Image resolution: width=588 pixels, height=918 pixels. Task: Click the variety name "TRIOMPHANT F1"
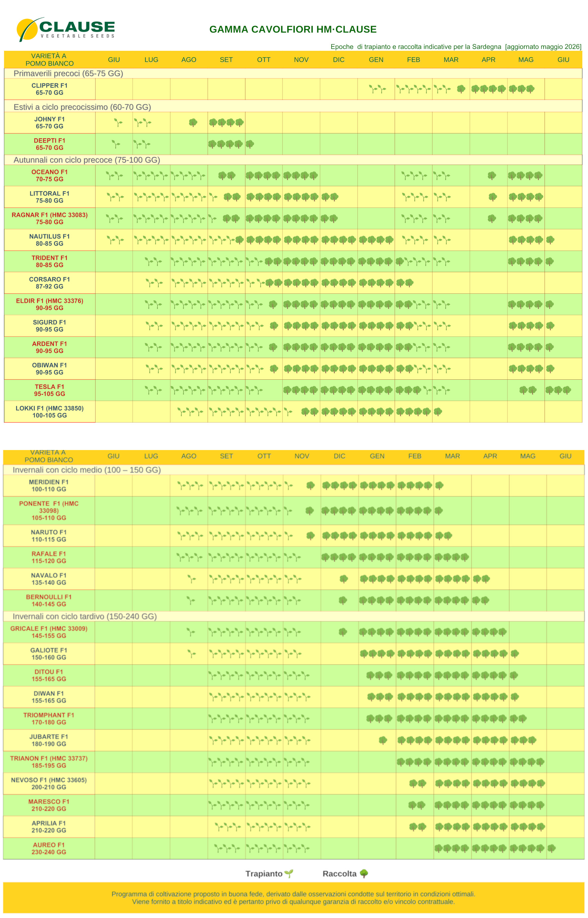point(49,715)
